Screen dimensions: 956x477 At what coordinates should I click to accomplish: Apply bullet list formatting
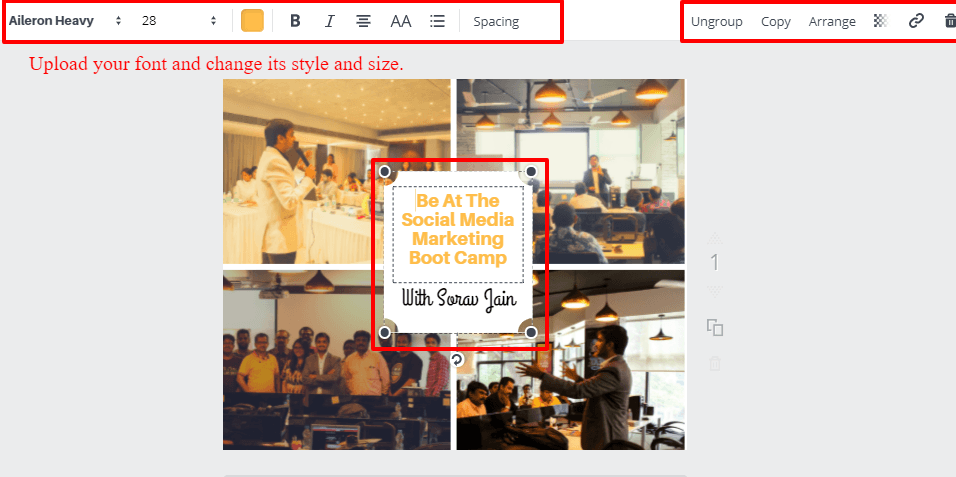pos(437,21)
